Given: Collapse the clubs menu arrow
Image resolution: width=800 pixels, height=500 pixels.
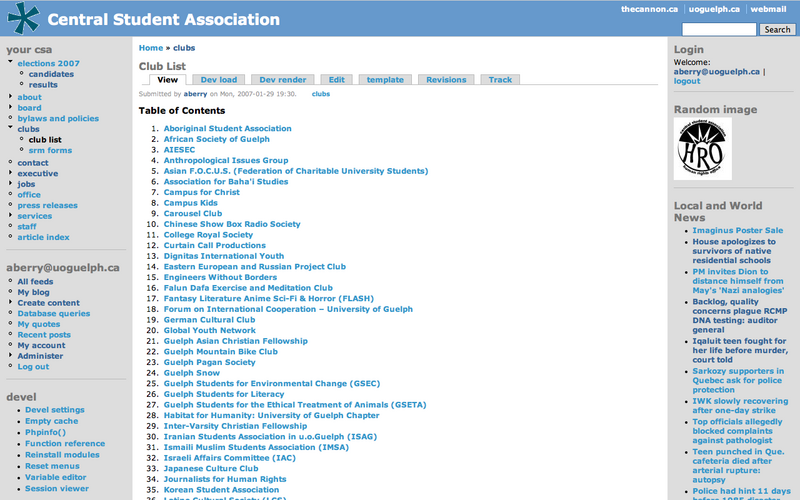Looking at the screenshot, I should pyautogui.click(x=10, y=128).
